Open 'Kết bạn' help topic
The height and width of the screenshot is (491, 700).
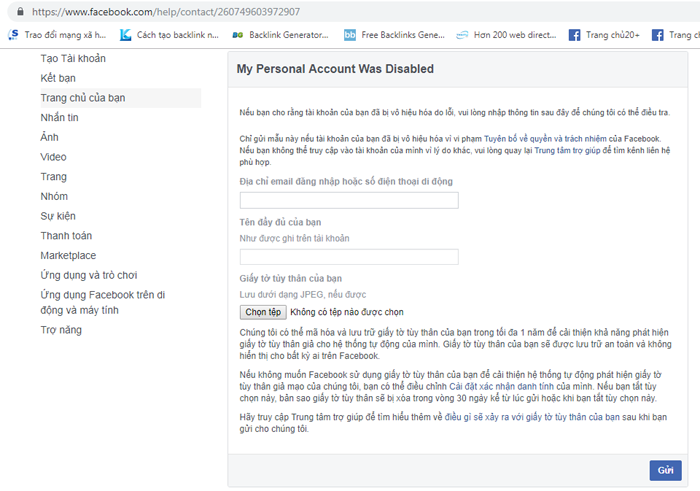pyautogui.click(x=58, y=78)
